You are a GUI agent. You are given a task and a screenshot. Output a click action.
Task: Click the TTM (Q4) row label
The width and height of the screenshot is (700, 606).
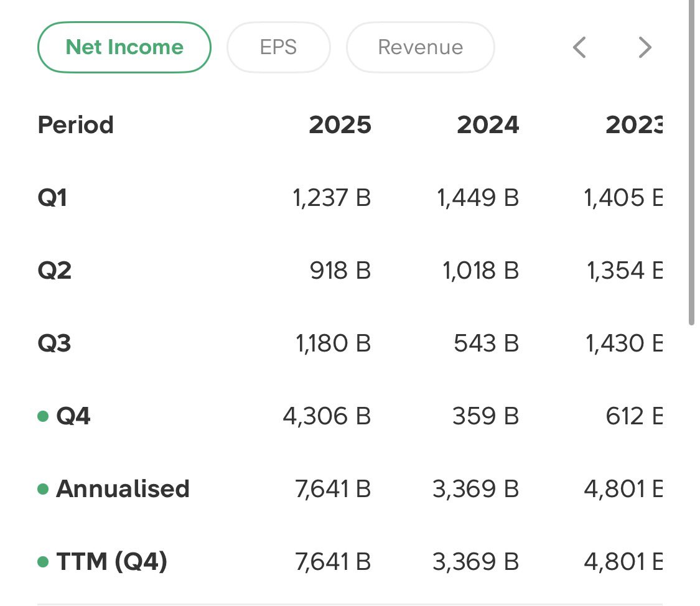pos(111,561)
